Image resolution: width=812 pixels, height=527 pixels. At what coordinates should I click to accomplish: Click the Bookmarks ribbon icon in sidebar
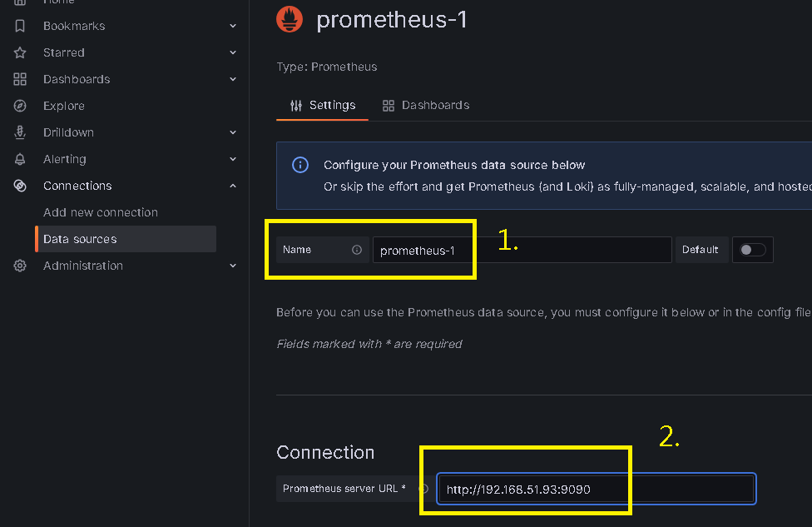pos(20,26)
